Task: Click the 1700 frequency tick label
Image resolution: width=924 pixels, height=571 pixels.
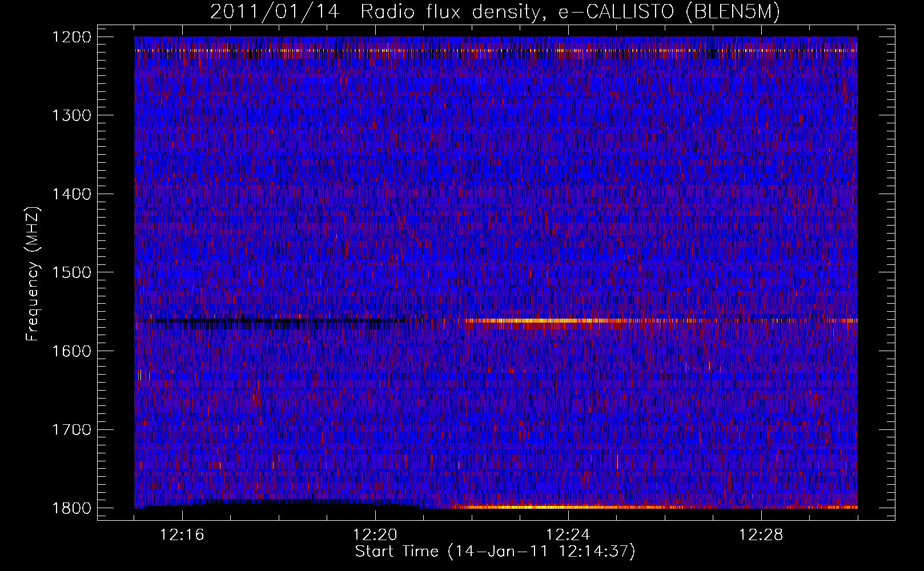Action: click(x=71, y=429)
